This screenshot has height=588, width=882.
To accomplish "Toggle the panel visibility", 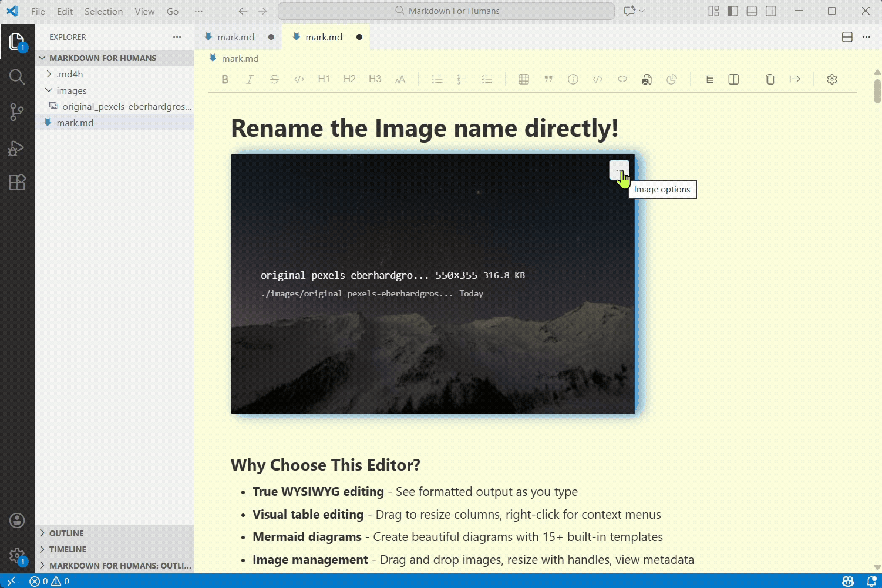I will pos(752,11).
